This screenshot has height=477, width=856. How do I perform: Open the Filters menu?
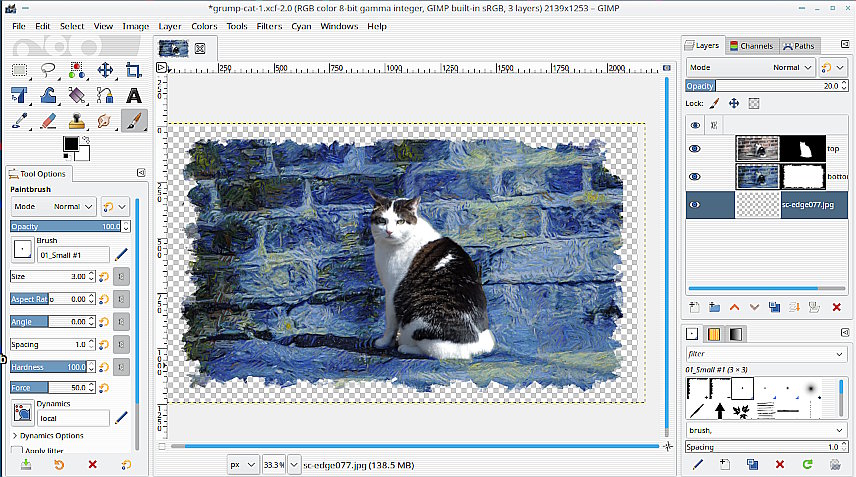[x=269, y=26]
